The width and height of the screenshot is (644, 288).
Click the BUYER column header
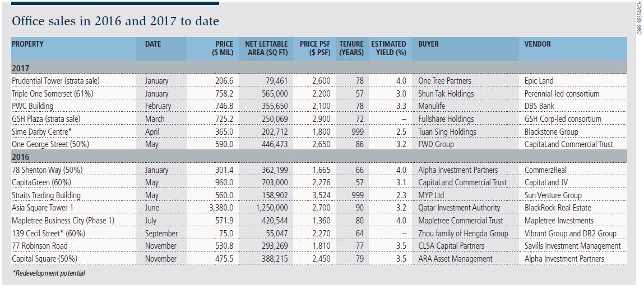428,44
